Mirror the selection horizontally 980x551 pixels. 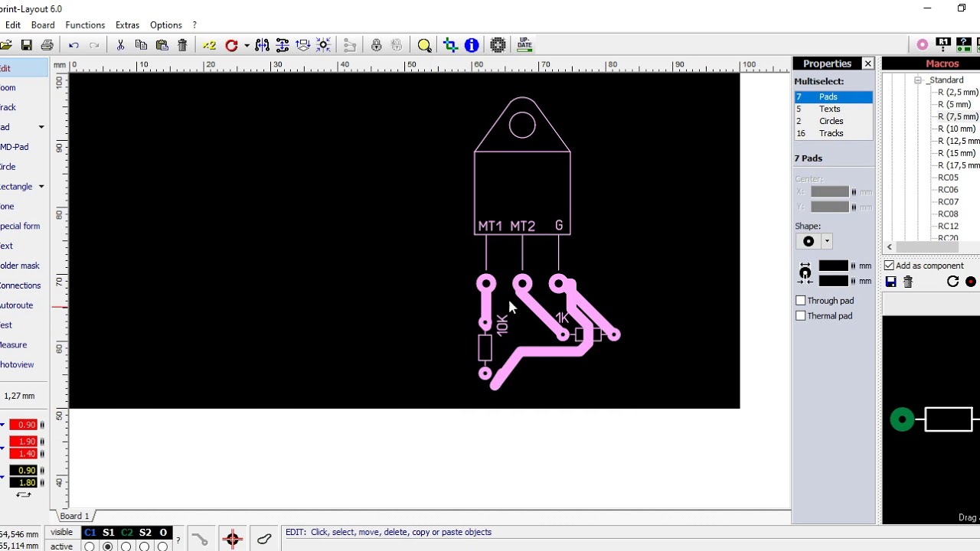click(x=262, y=45)
